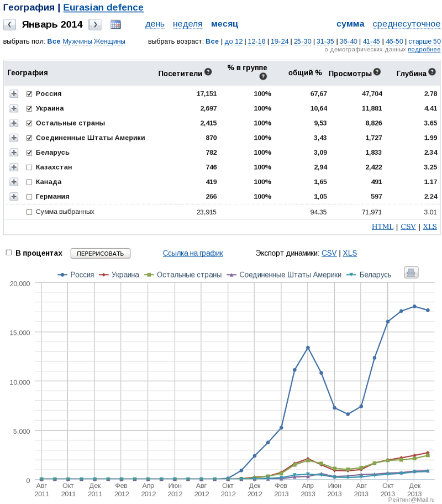
Task: Select Все age filter
Action: coord(212,41)
